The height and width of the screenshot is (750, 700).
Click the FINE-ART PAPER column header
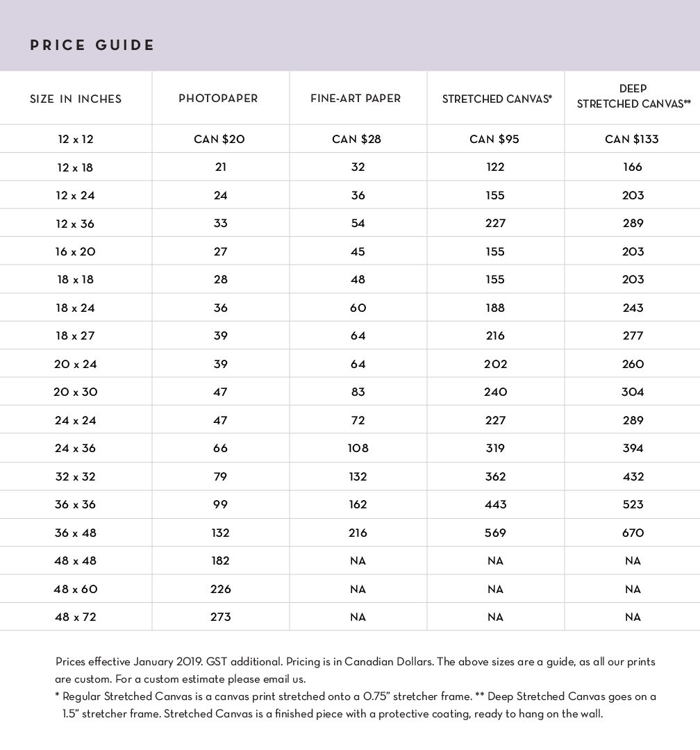[x=356, y=99]
